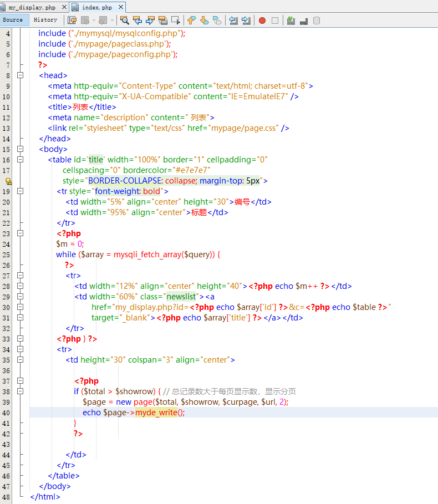Collapse the if block fold on line 38
The image size is (438, 504).
[x=21, y=391]
